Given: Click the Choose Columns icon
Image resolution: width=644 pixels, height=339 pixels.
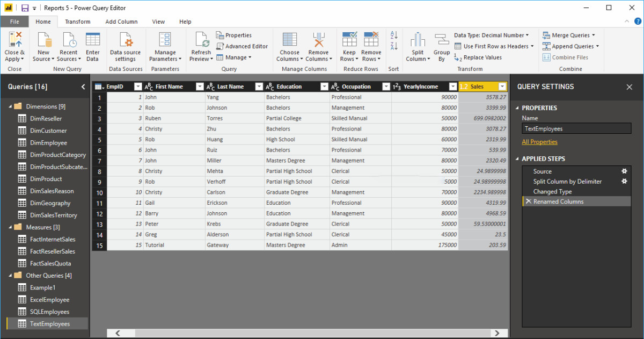Looking at the screenshot, I should [290, 40].
